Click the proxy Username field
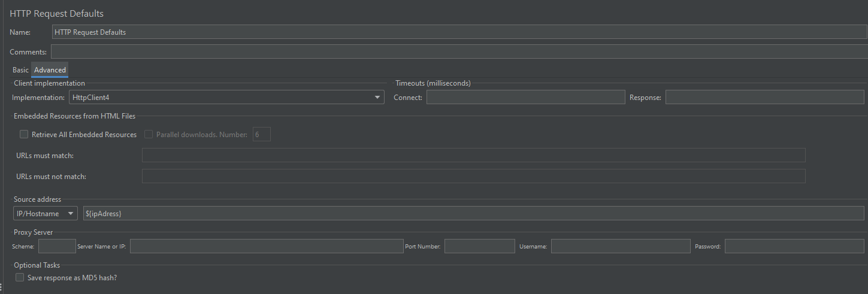Viewport: 868px width, 294px height. (x=621, y=246)
